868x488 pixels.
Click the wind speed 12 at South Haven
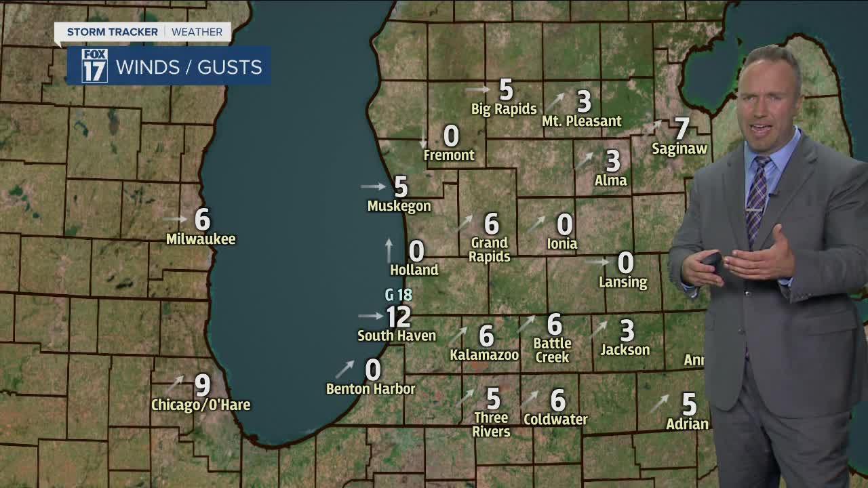pos(399,317)
